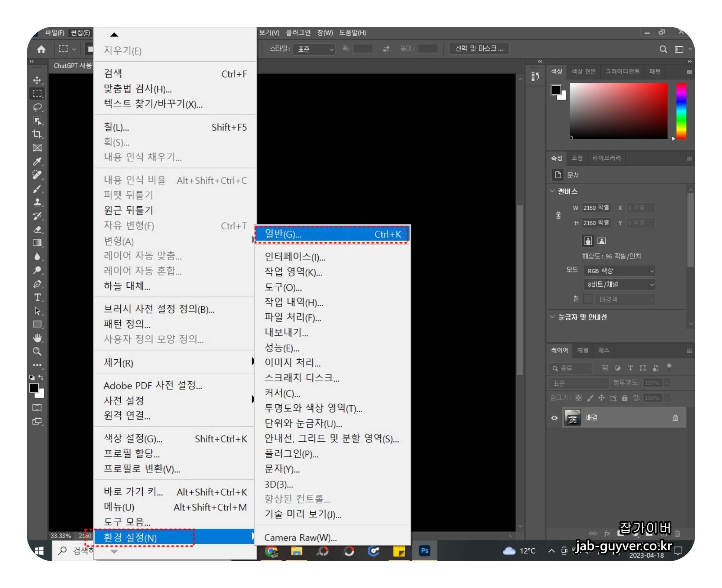The width and height of the screenshot is (722, 588).
Task: Click the 선택 및 마스크 button
Action: click(479, 49)
